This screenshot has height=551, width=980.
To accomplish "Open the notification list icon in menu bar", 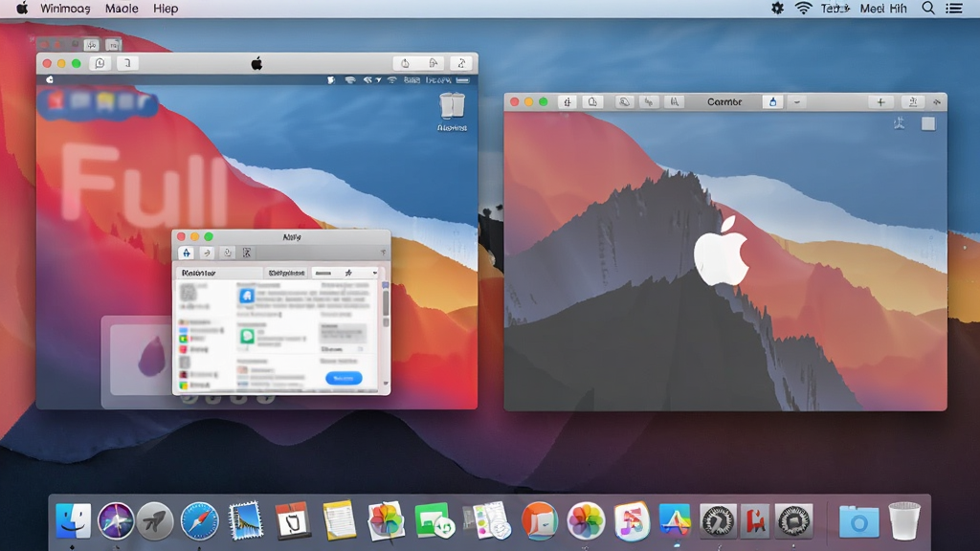I will tap(954, 8).
